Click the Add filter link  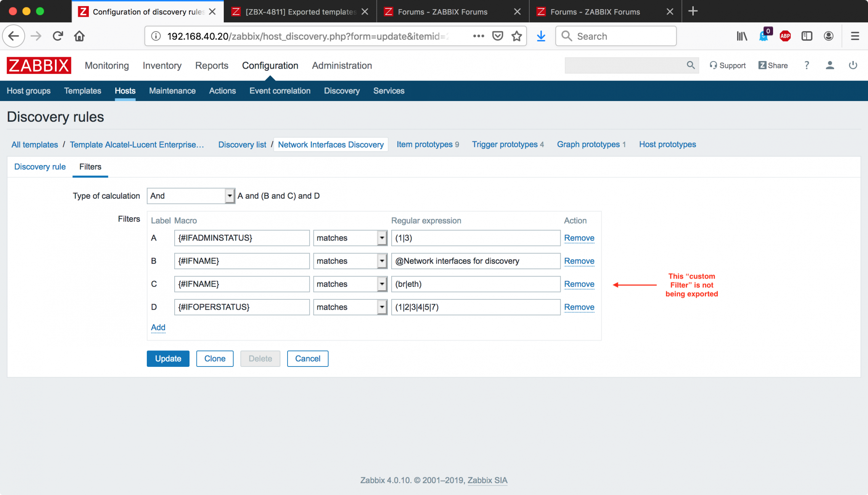pos(158,328)
